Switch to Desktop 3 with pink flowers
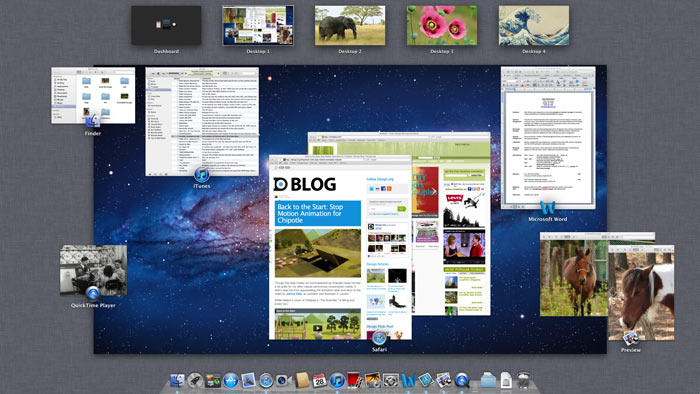 click(x=442, y=25)
